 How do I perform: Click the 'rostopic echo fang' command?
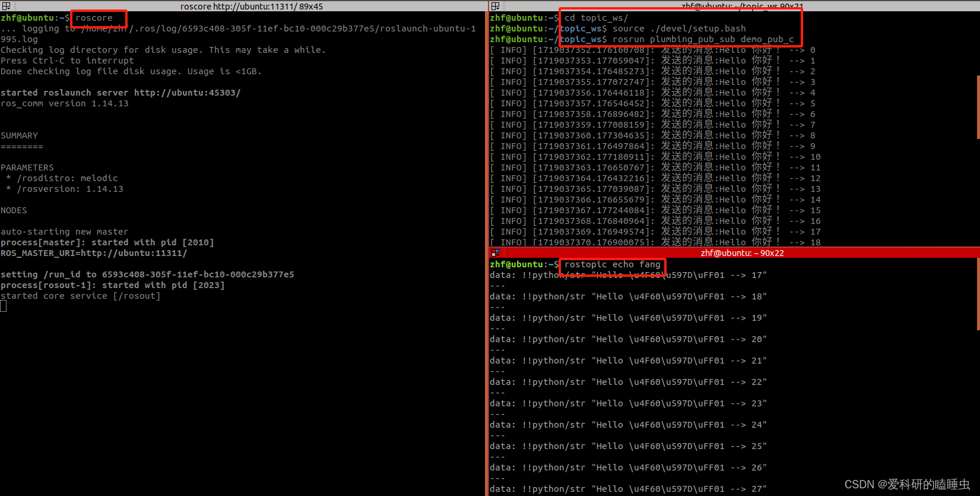613,264
